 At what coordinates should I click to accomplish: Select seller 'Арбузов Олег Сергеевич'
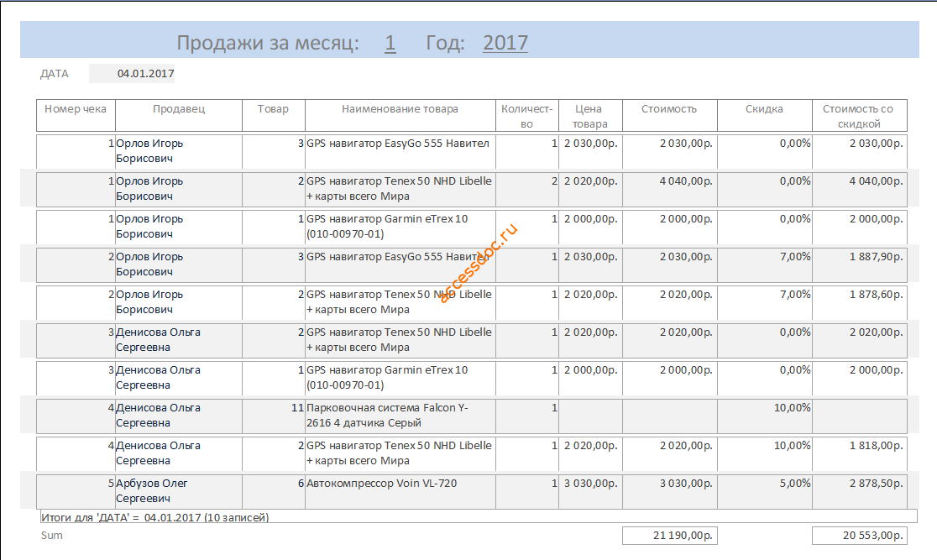coord(179,491)
